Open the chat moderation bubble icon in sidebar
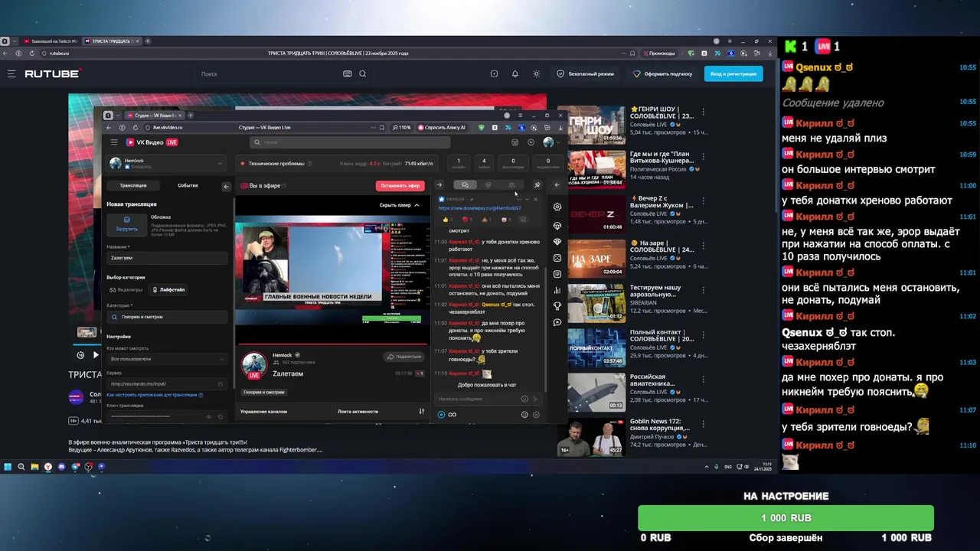The width and height of the screenshot is (980, 551). 557,322
